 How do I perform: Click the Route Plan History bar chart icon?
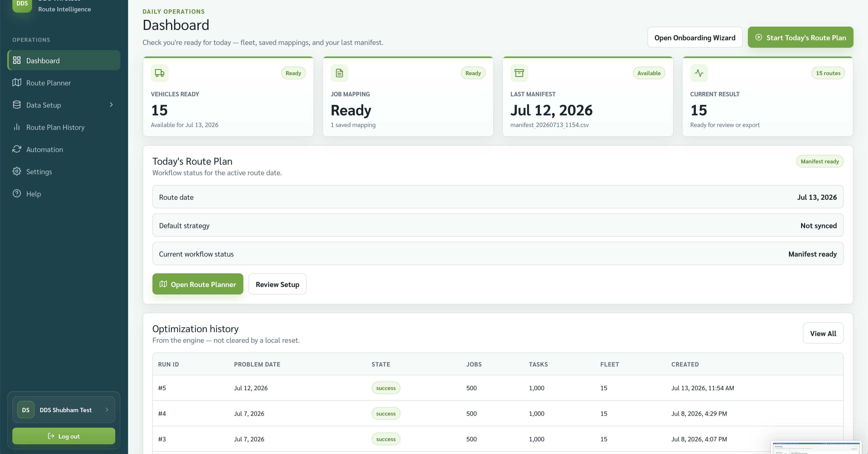(x=17, y=127)
